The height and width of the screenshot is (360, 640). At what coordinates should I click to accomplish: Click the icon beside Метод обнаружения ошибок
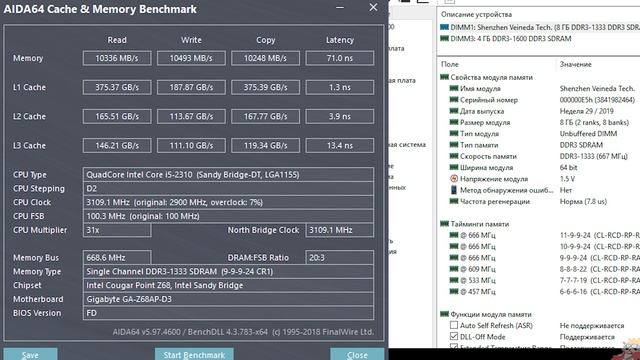coord(454,190)
